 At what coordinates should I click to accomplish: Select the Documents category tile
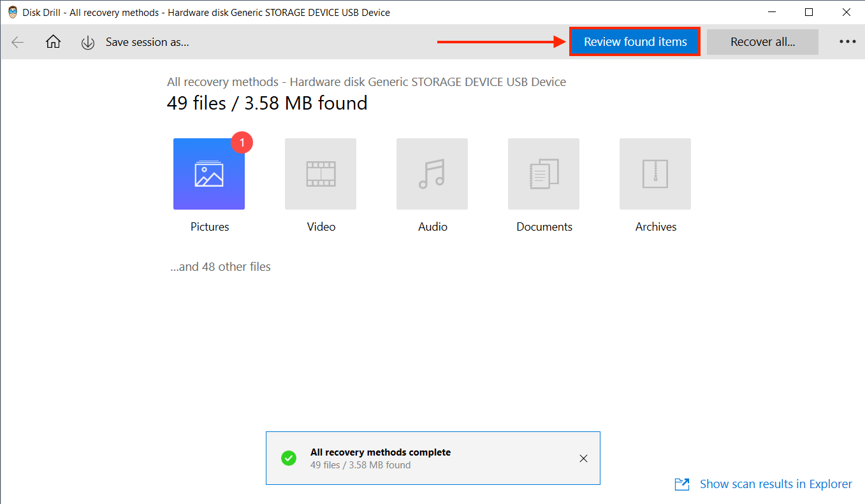coord(544,174)
